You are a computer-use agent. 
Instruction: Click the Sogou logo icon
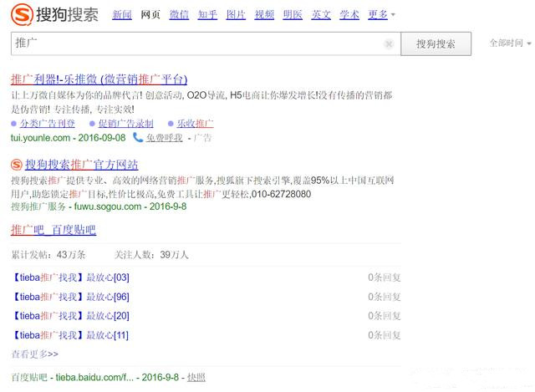[22, 15]
